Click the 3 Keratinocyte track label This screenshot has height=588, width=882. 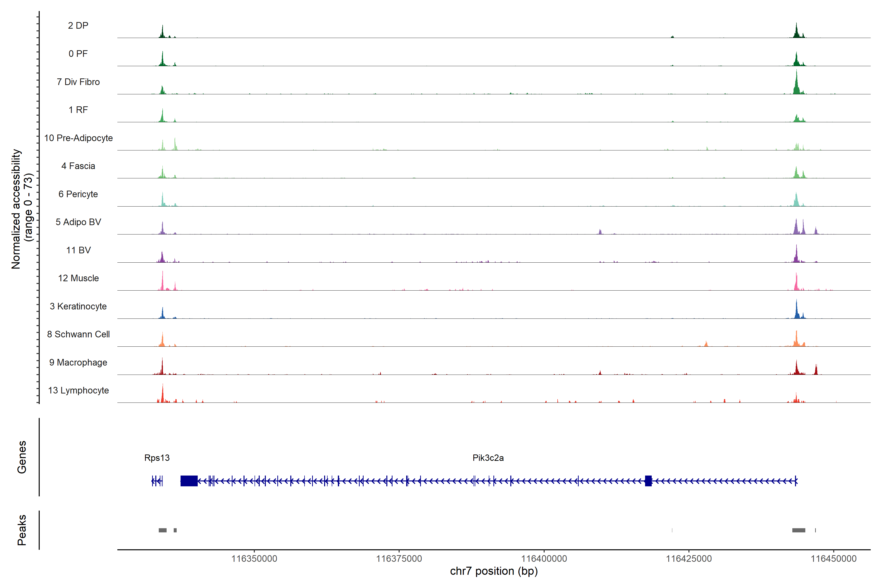click(x=78, y=306)
